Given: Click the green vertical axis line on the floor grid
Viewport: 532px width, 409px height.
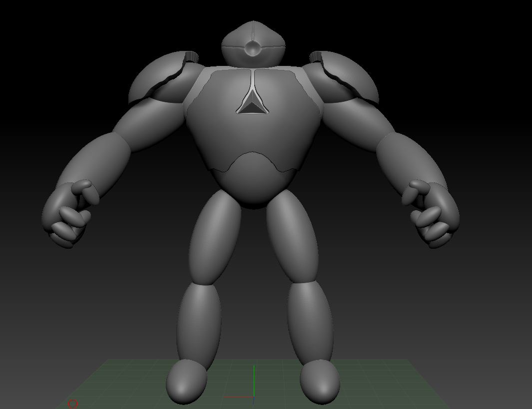Looking at the screenshot, I should (x=254, y=381).
